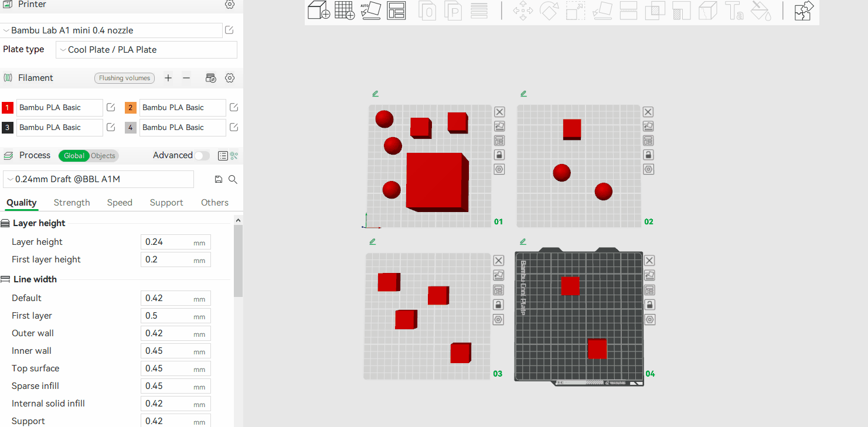Select the Color painting bucket tool
Screen dimensions: 868x427
point(761,11)
